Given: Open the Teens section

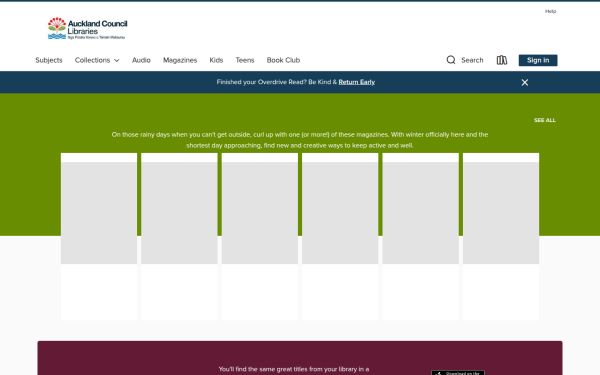Looking at the screenshot, I should coord(245,60).
